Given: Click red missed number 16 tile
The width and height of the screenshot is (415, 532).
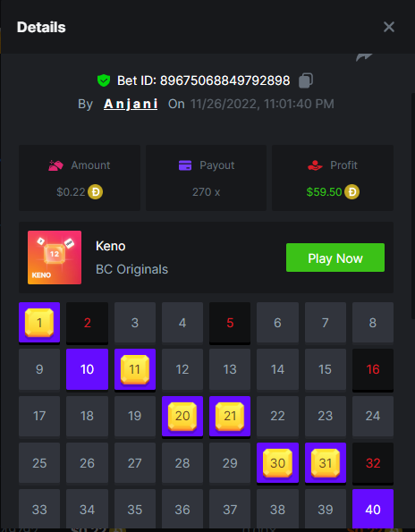Looking at the screenshot, I should [x=373, y=369].
